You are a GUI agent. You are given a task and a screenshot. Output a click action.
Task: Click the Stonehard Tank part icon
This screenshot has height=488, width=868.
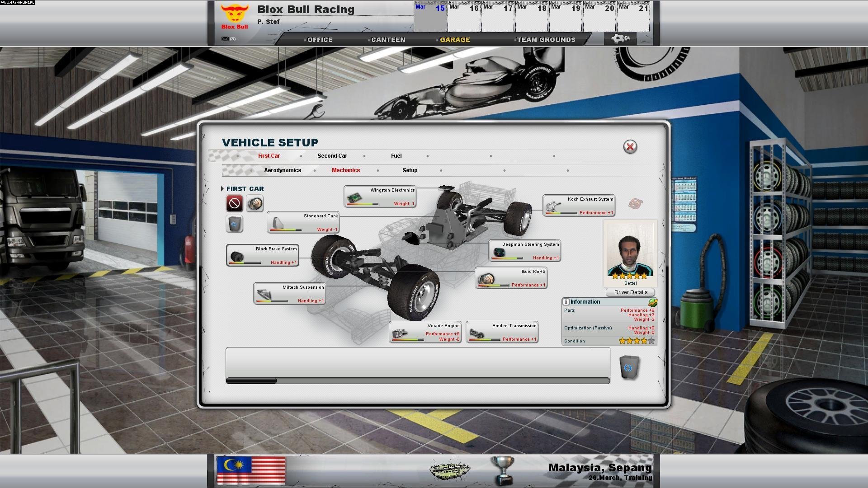click(278, 222)
